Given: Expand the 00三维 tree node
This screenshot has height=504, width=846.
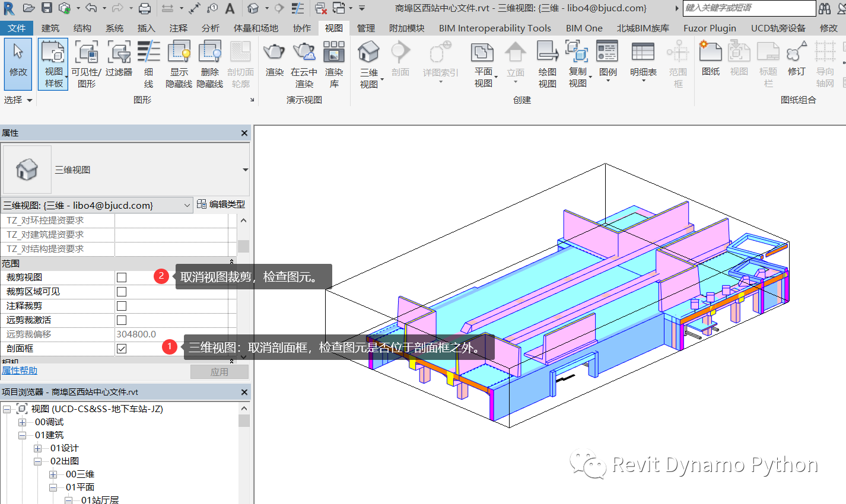Looking at the screenshot, I should [53, 474].
